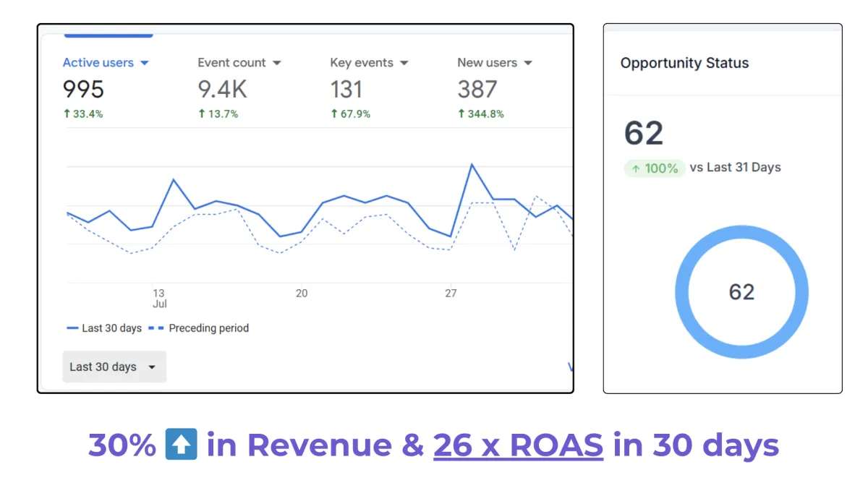Click the underlined 26 x ROAS text

pos(518,445)
